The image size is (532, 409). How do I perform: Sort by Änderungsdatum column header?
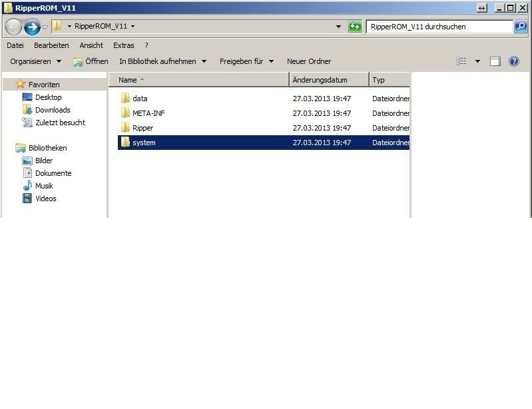coord(329,80)
